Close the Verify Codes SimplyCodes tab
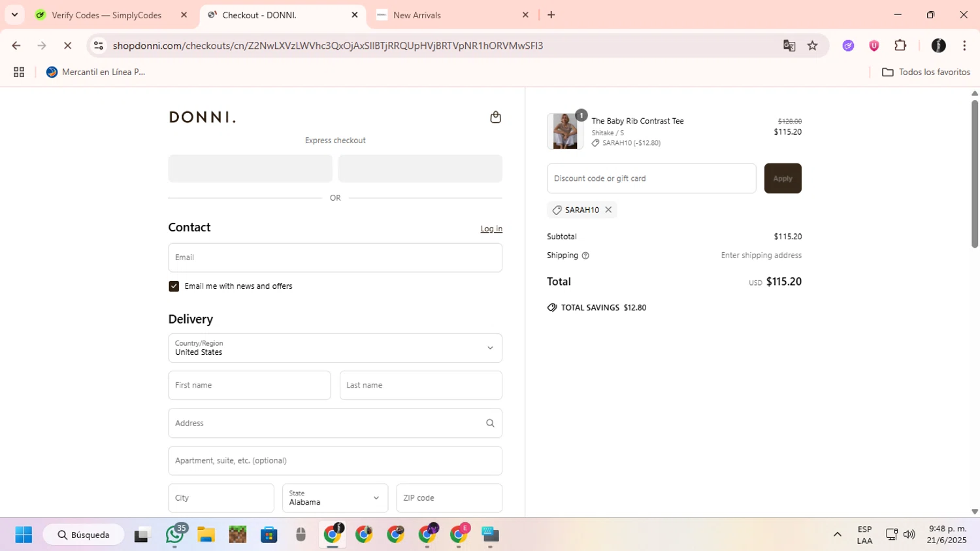This screenshot has height=551, width=980. coord(184,15)
